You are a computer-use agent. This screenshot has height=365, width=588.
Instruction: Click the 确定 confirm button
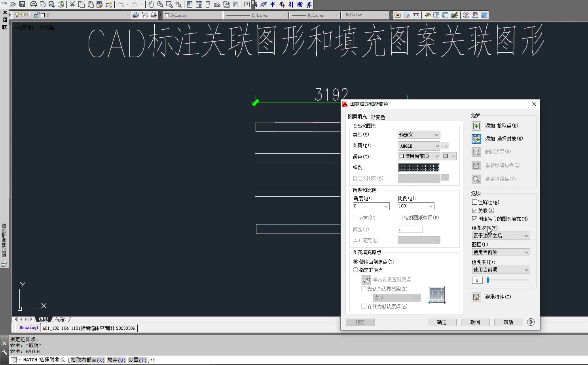pos(442,322)
